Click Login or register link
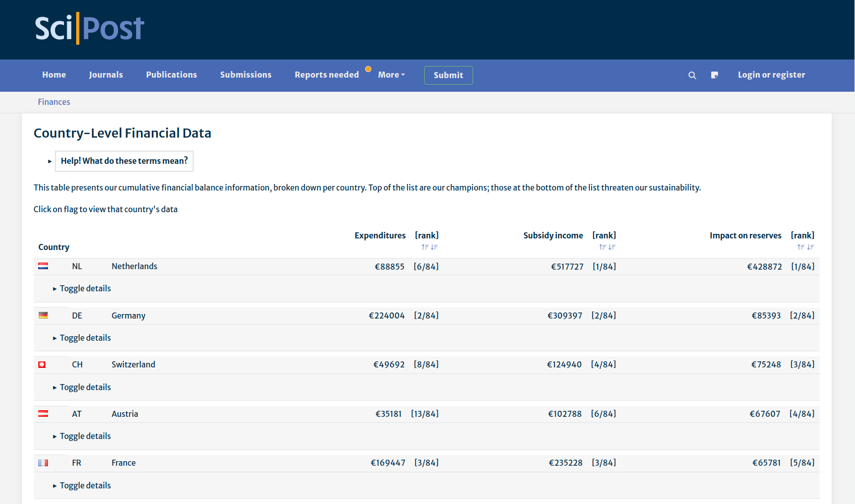The height and width of the screenshot is (504, 855). [771, 75]
